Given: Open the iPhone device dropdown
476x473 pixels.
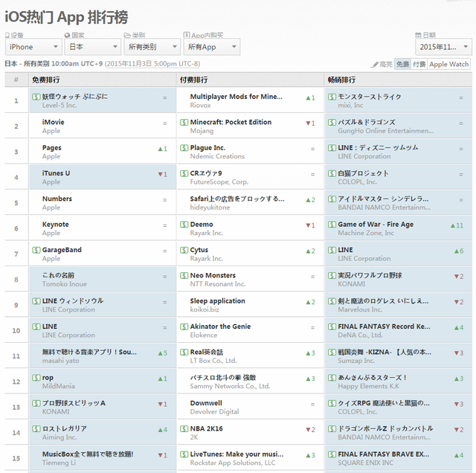Looking at the screenshot, I should [33, 47].
